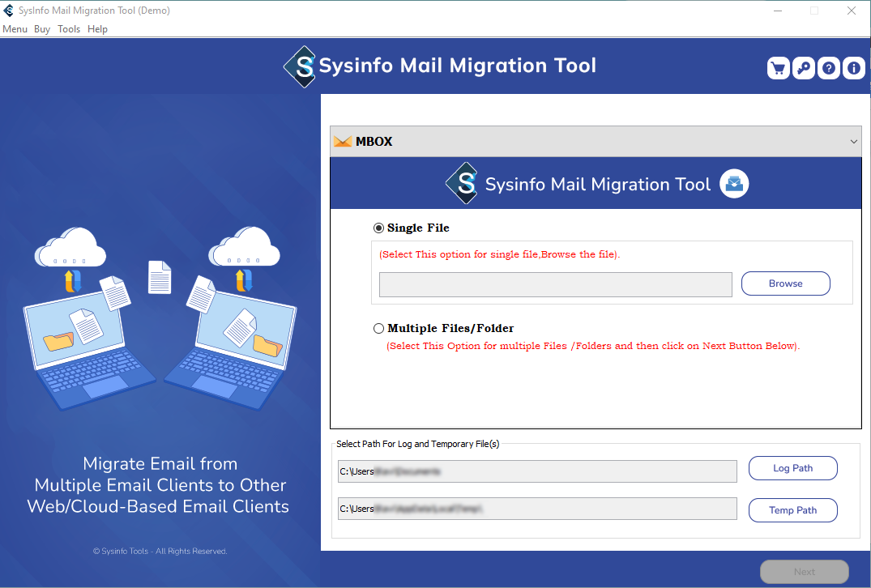Click the Temp Path button
The height and width of the screenshot is (588, 871).
coord(792,510)
